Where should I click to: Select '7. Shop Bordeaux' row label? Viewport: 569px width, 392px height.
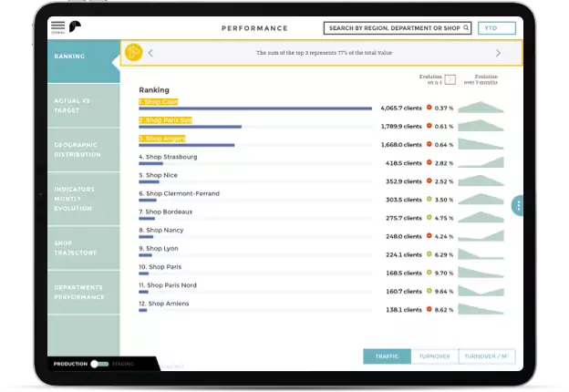click(x=165, y=211)
